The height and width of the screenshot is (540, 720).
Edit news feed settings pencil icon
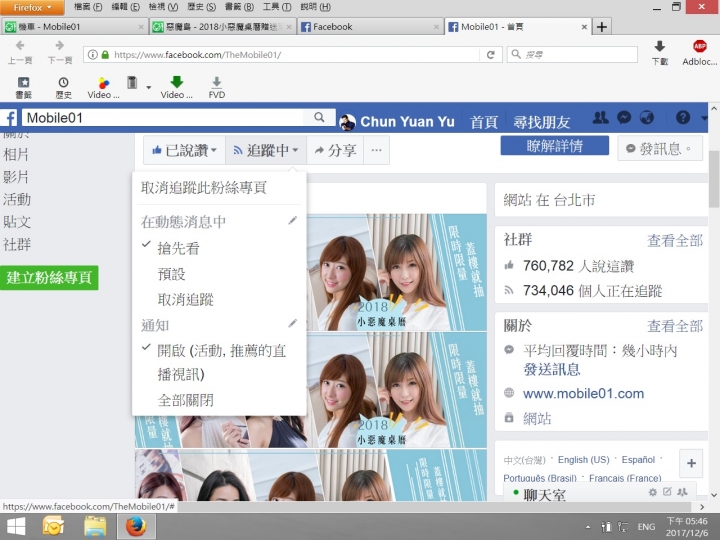point(292,221)
